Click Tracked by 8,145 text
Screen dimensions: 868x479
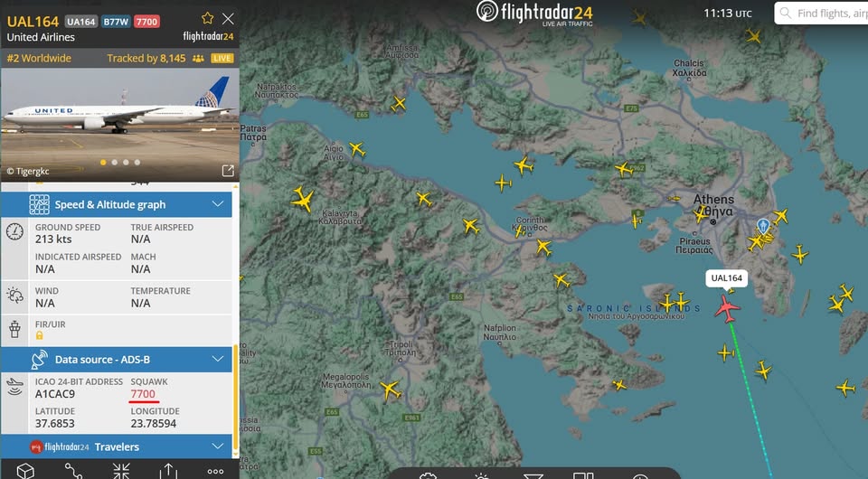(x=146, y=58)
